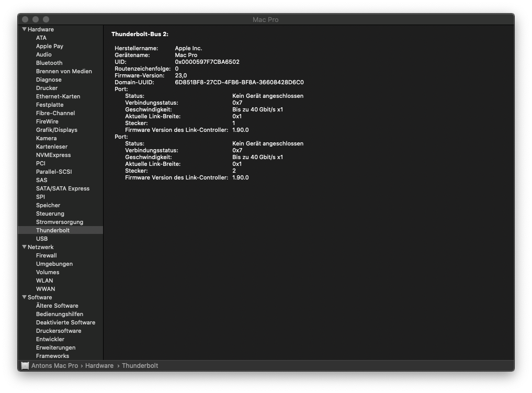Open Grafik/Displays information

pos(56,130)
